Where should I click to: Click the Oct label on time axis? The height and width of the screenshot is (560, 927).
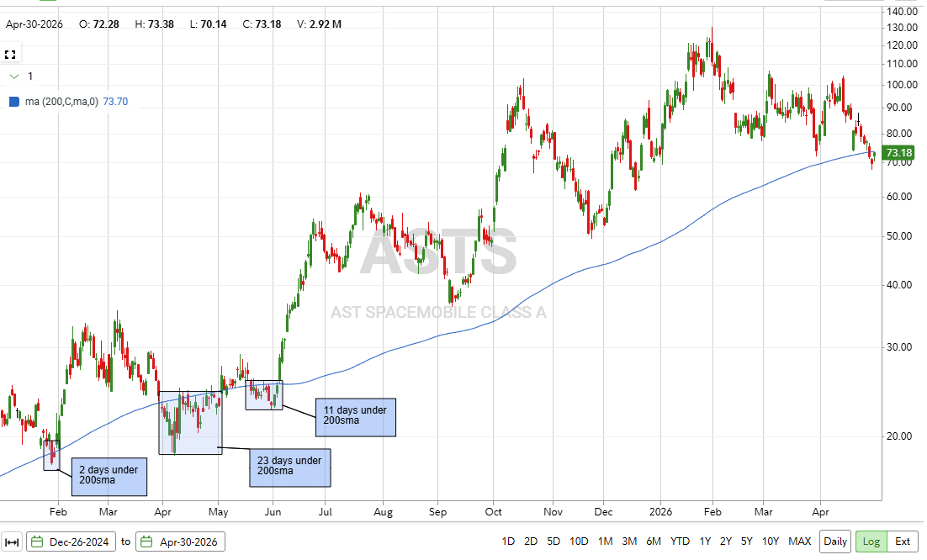pyautogui.click(x=493, y=511)
